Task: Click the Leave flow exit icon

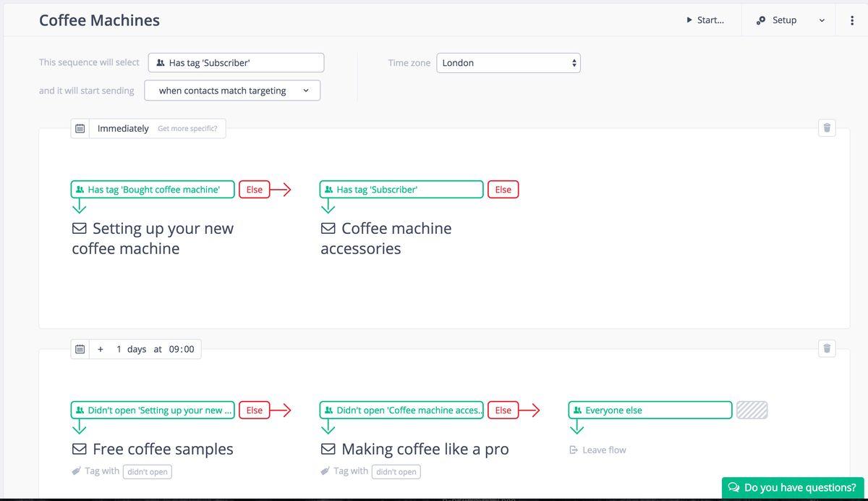Action: (574, 450)
